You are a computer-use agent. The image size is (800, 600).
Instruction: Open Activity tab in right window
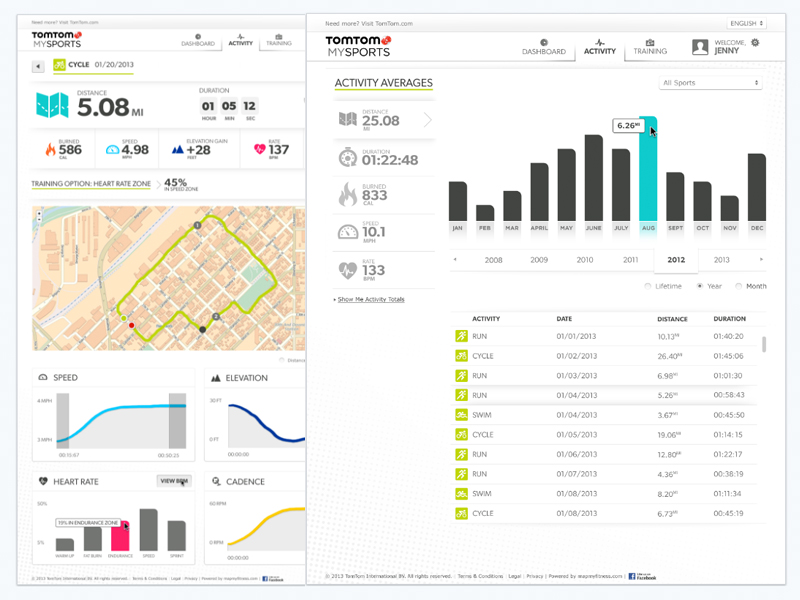pyautogui.click(x=599, y=47)
